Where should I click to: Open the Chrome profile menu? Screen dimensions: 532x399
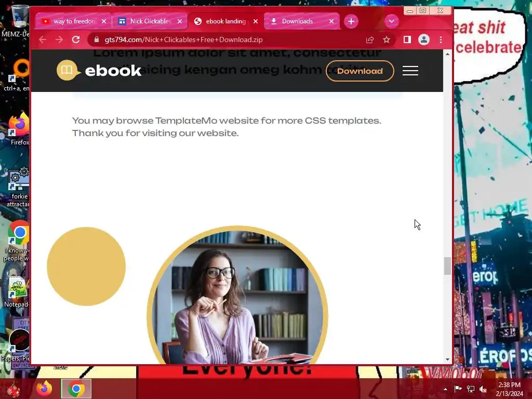[x=424, y=39]
